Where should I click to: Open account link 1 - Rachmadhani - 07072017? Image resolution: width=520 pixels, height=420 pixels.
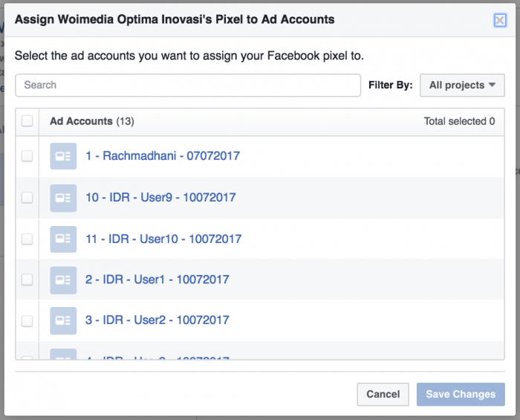point(163,156)
